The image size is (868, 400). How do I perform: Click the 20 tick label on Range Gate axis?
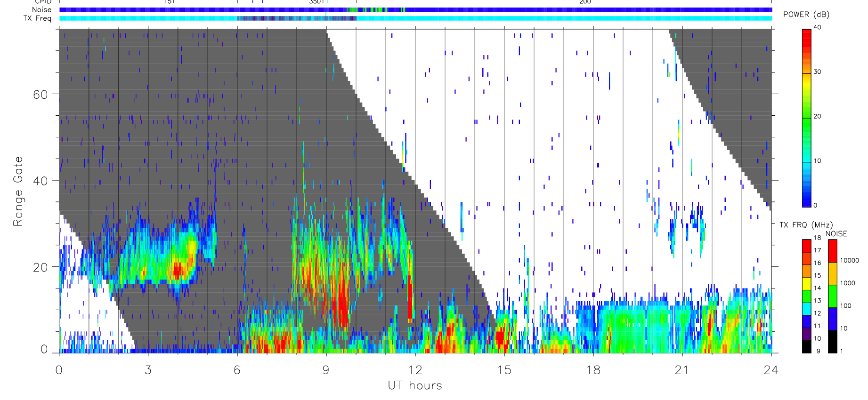point(41,267)
